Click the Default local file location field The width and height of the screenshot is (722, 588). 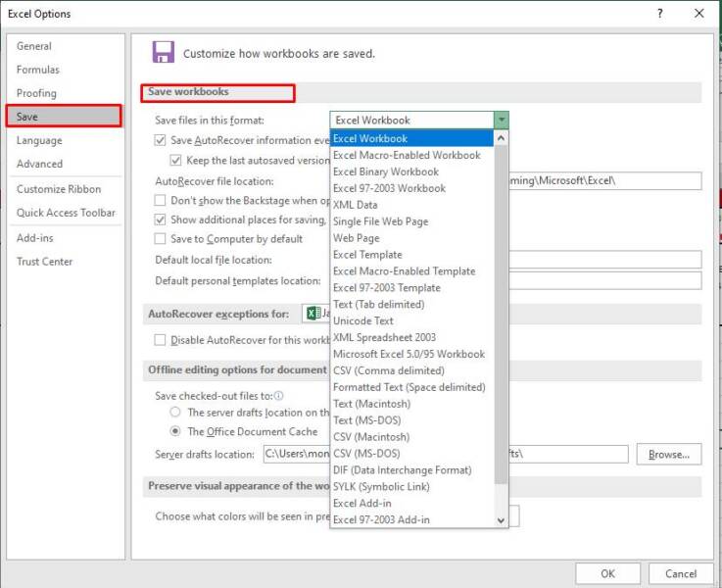click(x=605, y=260)
